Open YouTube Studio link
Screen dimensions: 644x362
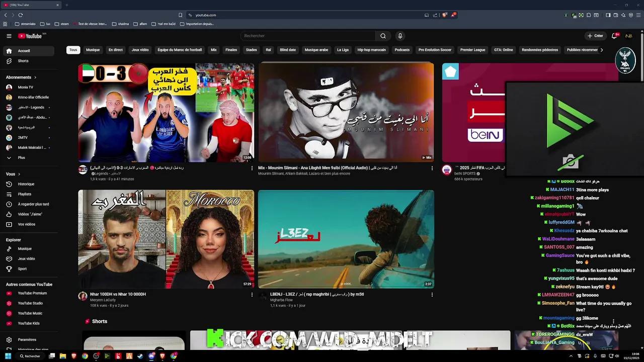[30, 303]
